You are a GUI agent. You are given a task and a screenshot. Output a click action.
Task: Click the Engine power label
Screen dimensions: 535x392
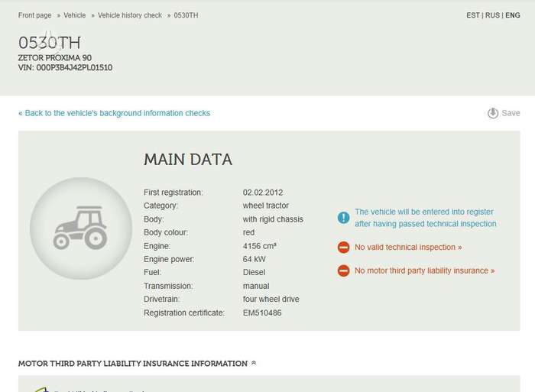(x=169, y=259)
